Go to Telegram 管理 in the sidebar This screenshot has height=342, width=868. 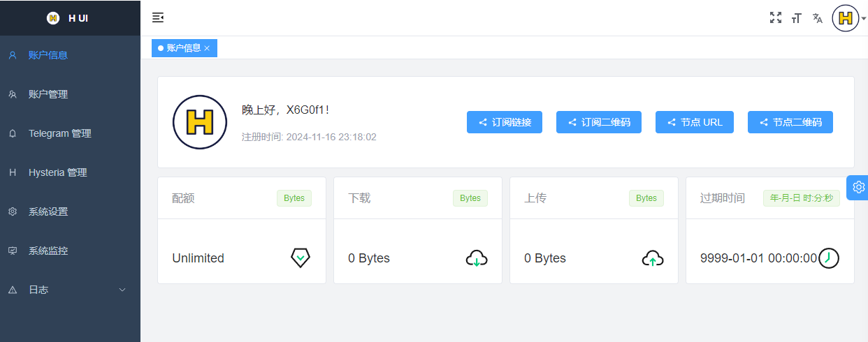tap(59, 133)
